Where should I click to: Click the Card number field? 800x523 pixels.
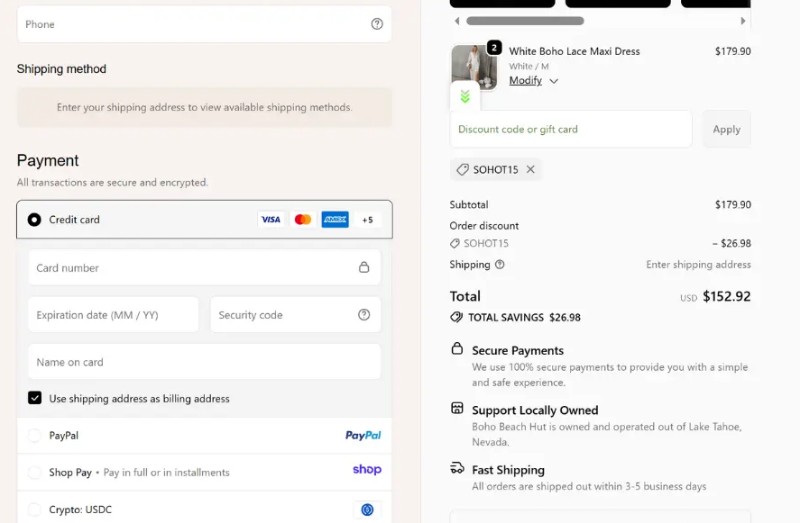(x=204, y=267)
